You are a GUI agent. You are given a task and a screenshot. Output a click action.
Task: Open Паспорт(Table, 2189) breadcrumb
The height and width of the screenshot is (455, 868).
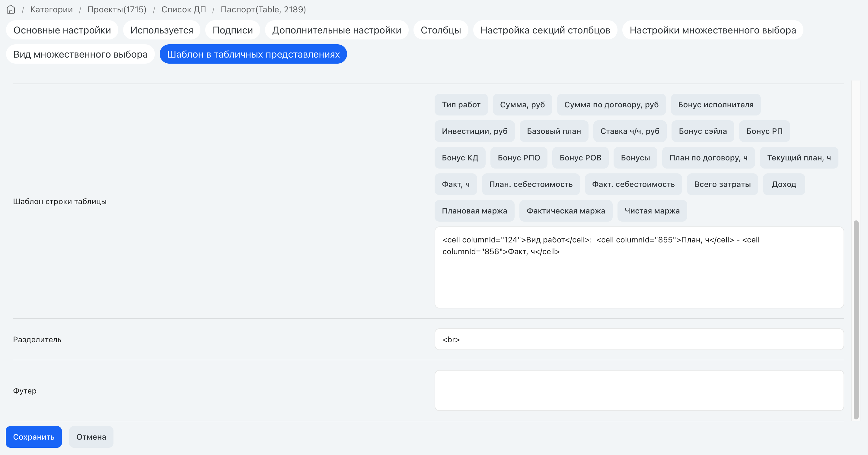tap(263, 9)
